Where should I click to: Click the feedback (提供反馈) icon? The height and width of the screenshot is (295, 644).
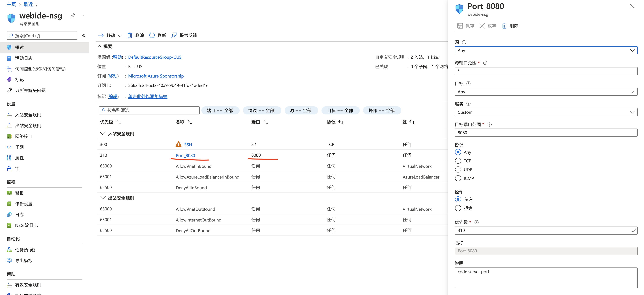click(x=174, y=35)
